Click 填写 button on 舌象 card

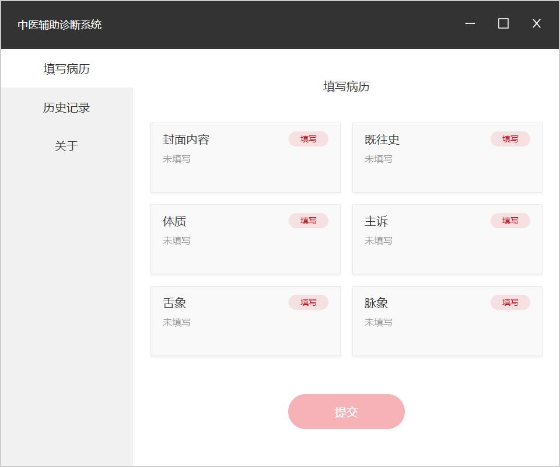click(308, 302)
